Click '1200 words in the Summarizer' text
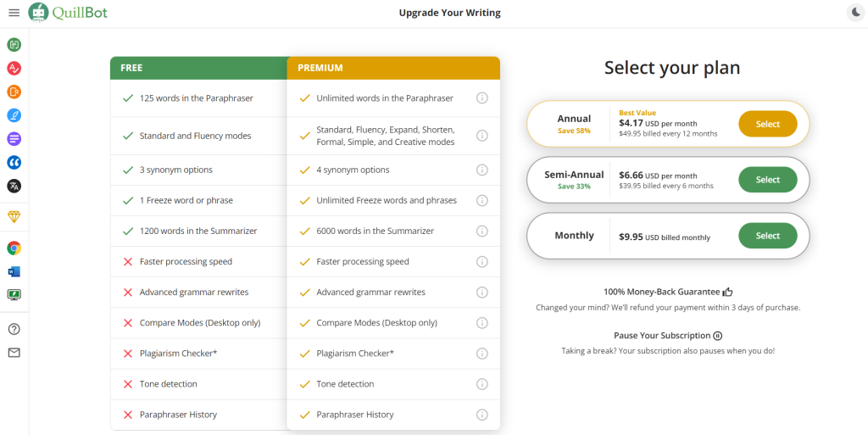Screen dimensions: 868x435 pos(198,231)
